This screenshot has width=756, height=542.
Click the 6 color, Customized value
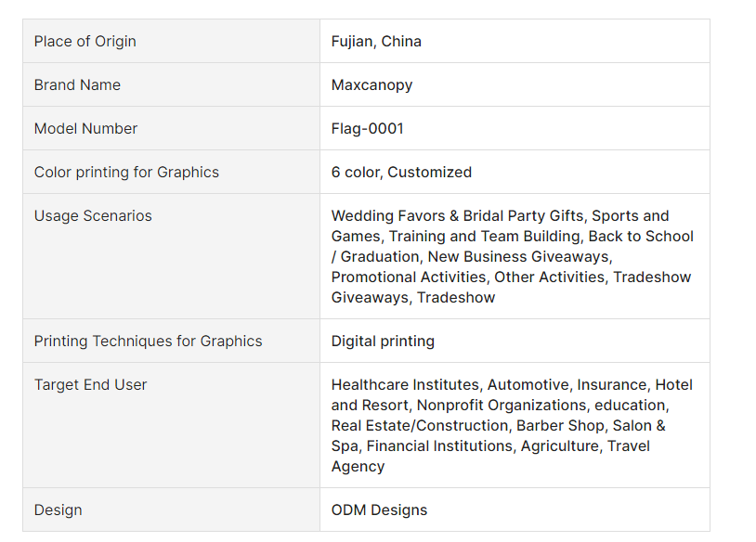pos(401,173)
